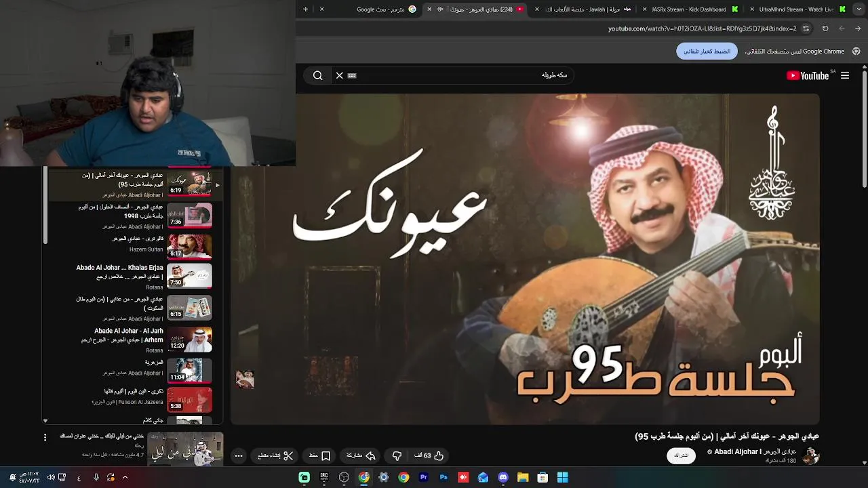Open the clock and date in tray

coord(28,477)
